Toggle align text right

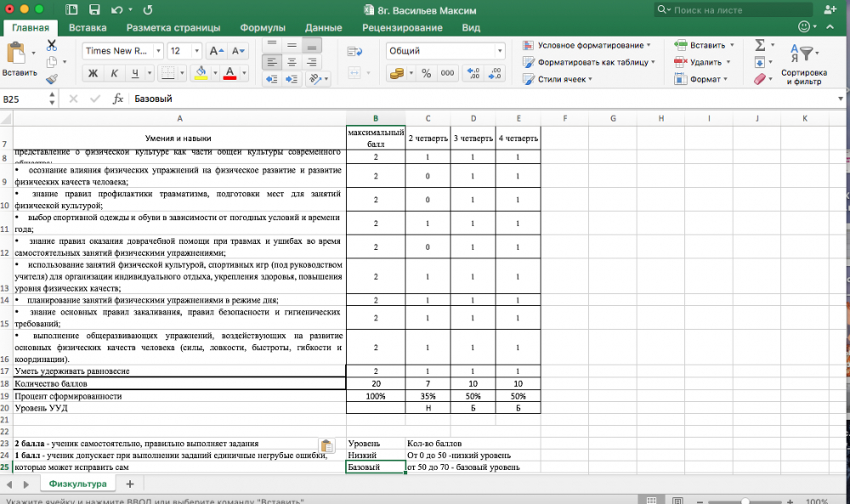pos(312,62)
